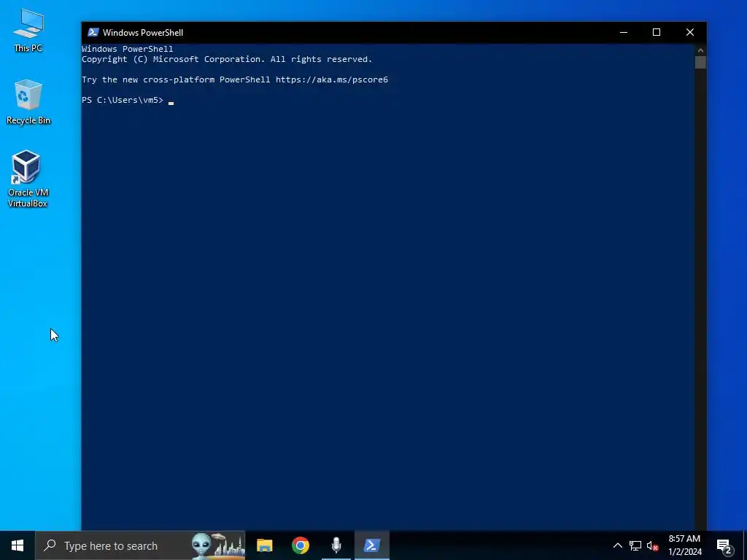Open the clock showing 8:57 AM
The height and width of the screenshot is (560, 747).
pos(684,545)
